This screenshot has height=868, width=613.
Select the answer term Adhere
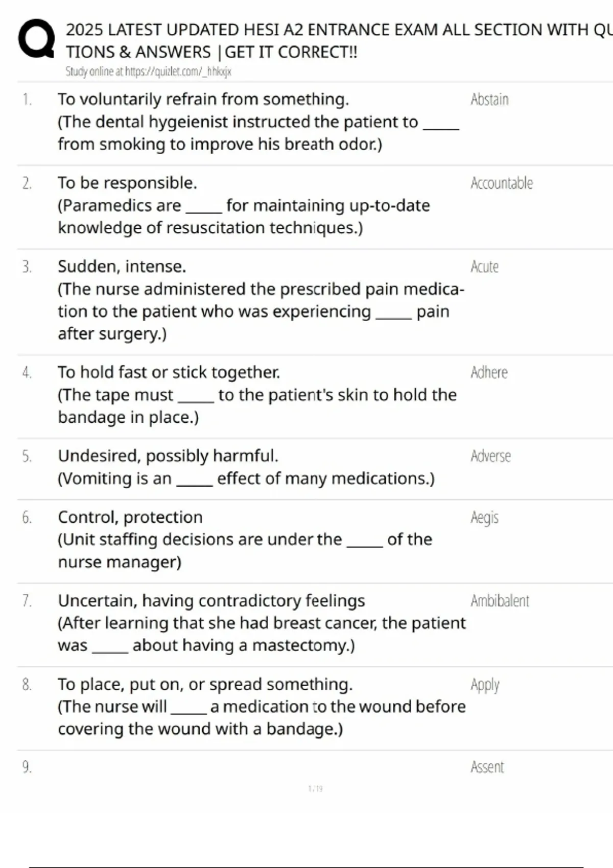point(489,373)
